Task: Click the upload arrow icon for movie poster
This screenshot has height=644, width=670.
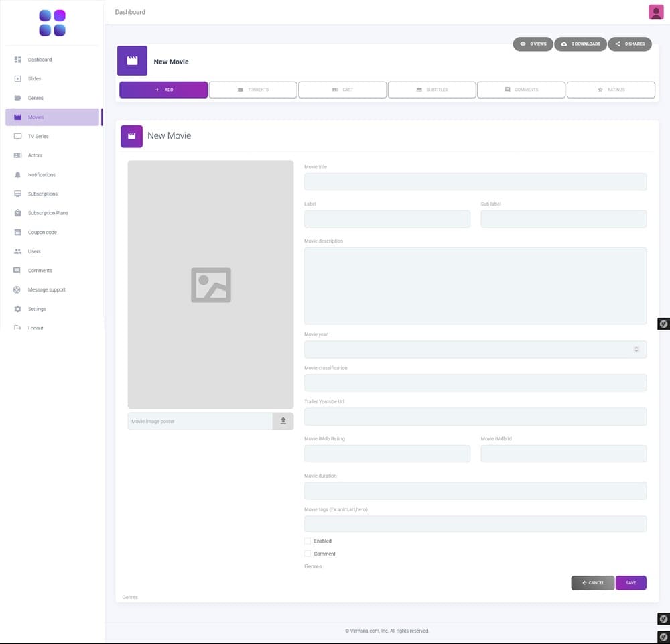Action: [x=283, y=421]
